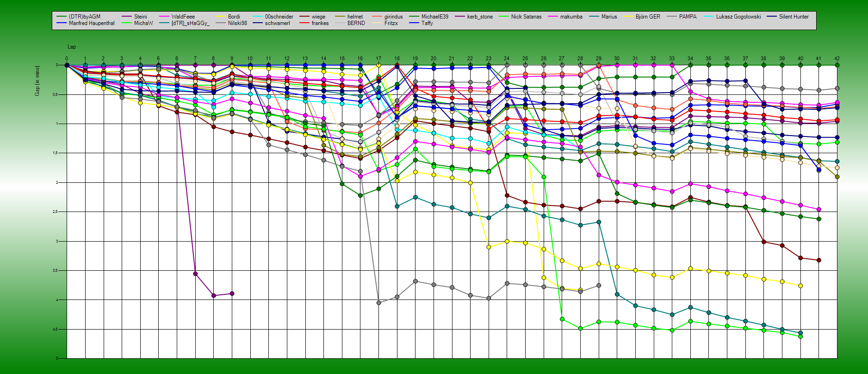The image size is (868, 374).
Task: Click the (DTR)byAGM legend entry
Action: click(x=84, y=17)
